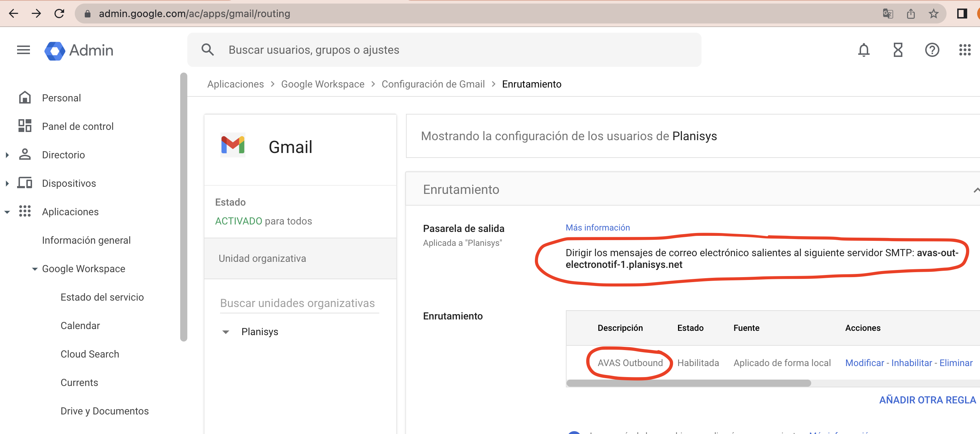Open Cloud Search in sidebar

[x=90, y=354]
